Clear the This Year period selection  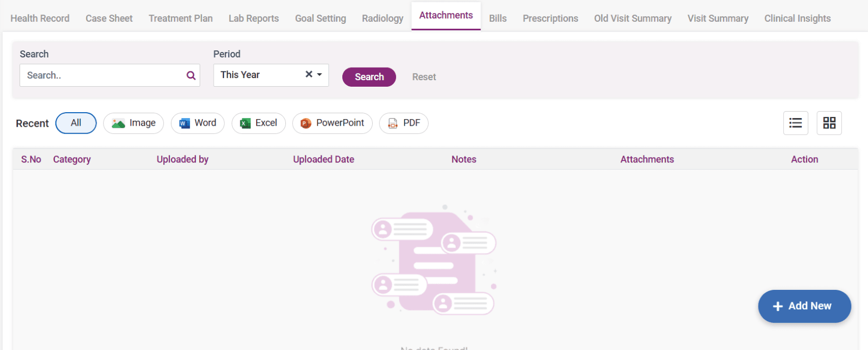[x=309, y=74]
